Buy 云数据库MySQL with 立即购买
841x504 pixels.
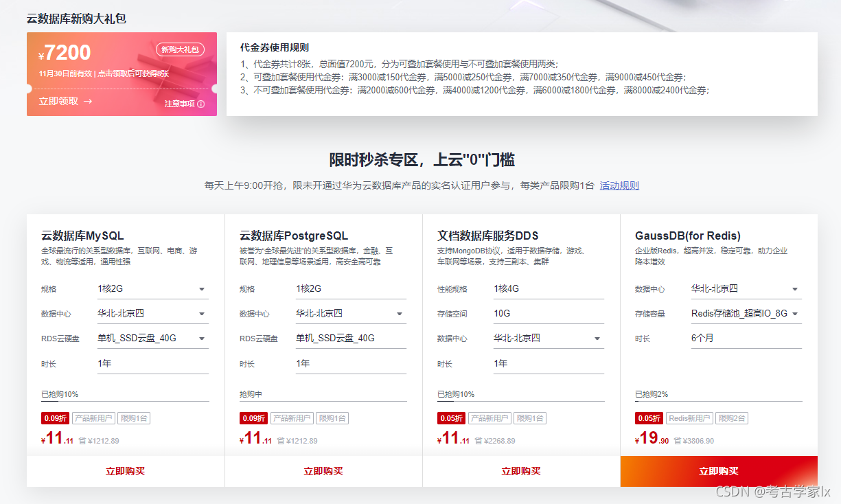pos(126,471)
